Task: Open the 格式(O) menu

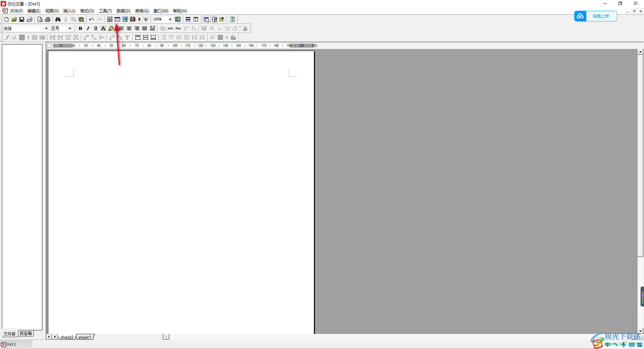Action: [x=87, y=11]
